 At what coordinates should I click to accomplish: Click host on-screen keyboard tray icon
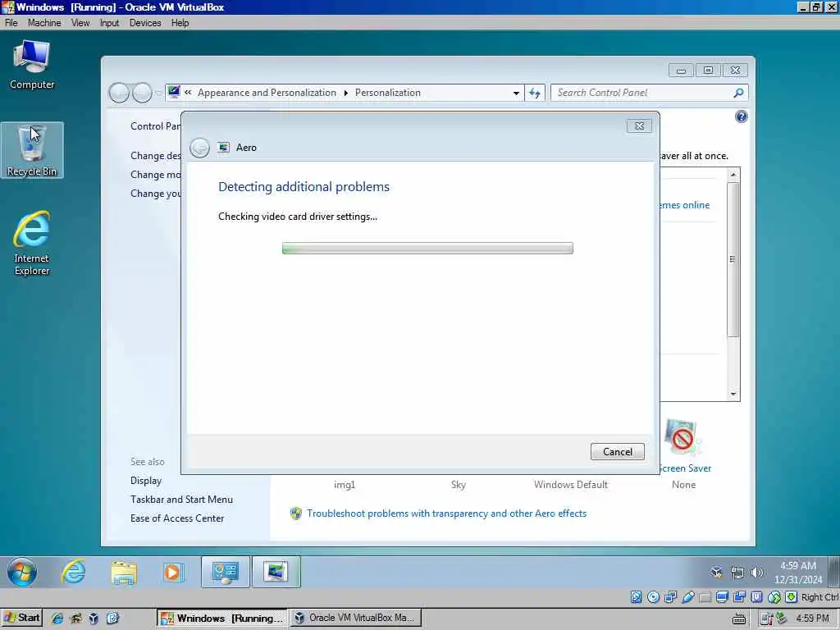pos(739,619)
